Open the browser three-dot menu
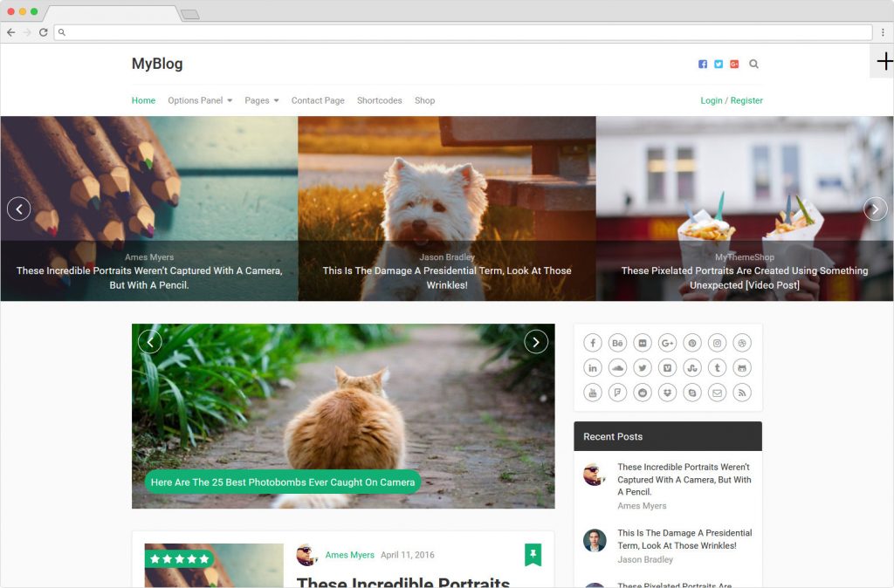Viewport: 894px width, 588px height. [883, 32]
